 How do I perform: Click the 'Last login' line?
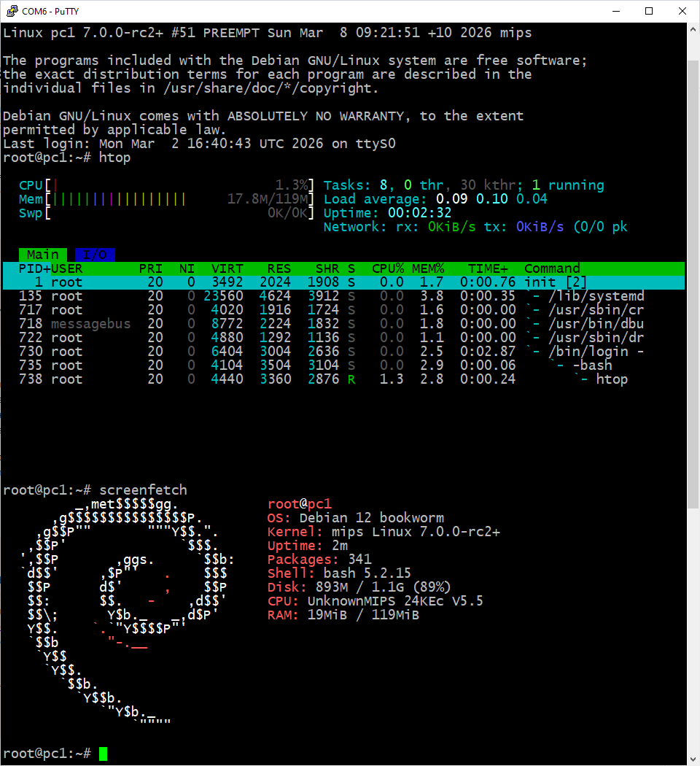(x=199, y=144)
